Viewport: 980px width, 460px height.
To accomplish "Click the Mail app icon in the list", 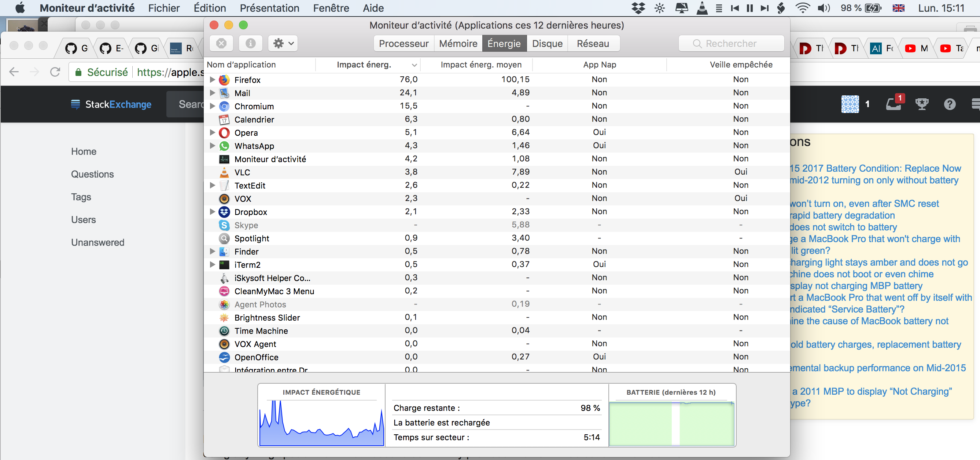I will (x=224, y=93).
